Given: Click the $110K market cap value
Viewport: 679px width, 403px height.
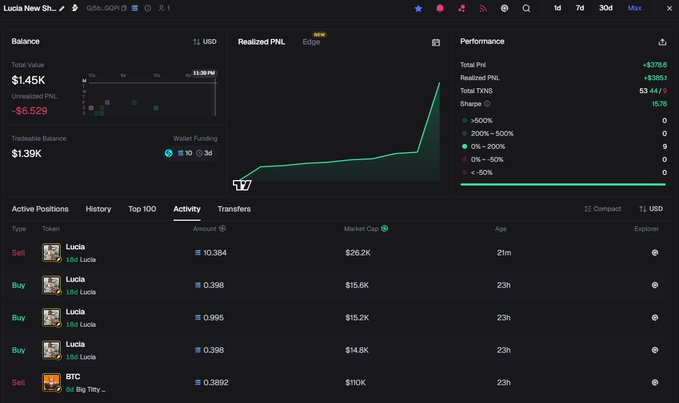Looking at the screenshot, I should (x=356, y=383).
